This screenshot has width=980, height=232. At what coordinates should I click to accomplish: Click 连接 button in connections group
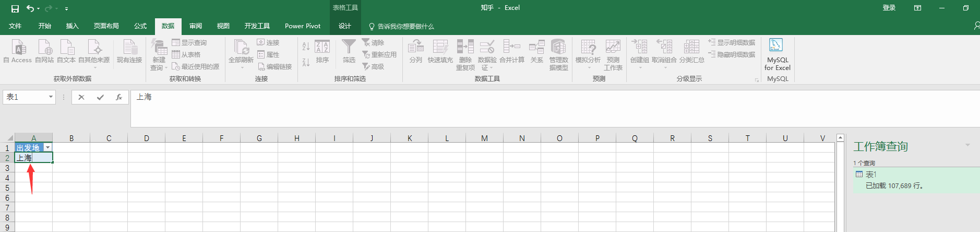coord(268,42)
